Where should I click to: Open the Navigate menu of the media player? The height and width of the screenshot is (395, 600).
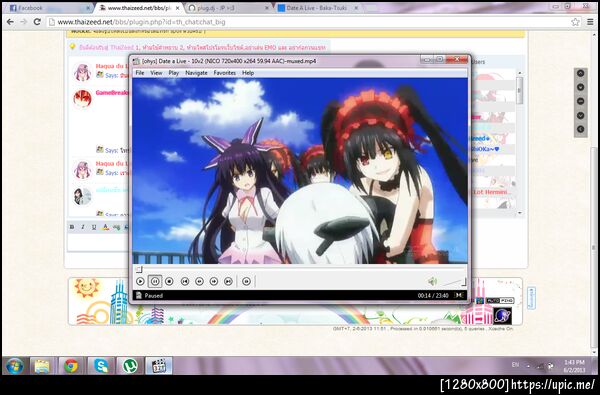(x=196, y=73)
